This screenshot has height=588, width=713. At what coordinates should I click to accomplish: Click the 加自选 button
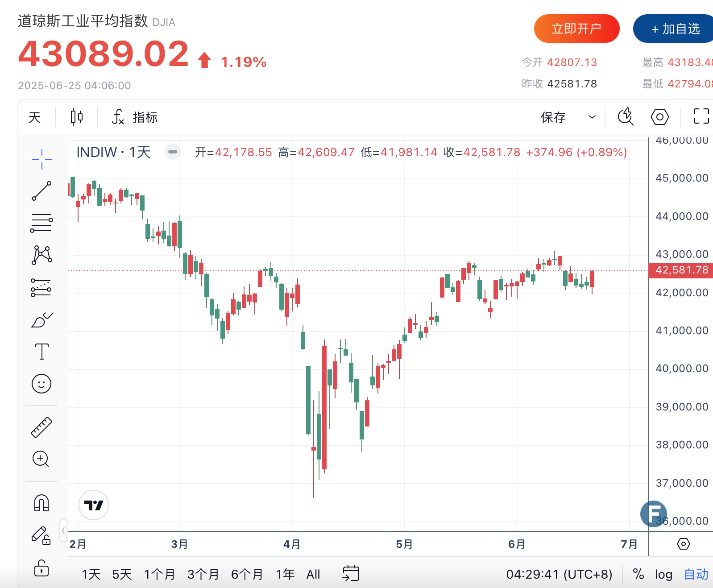click(675, 29)
